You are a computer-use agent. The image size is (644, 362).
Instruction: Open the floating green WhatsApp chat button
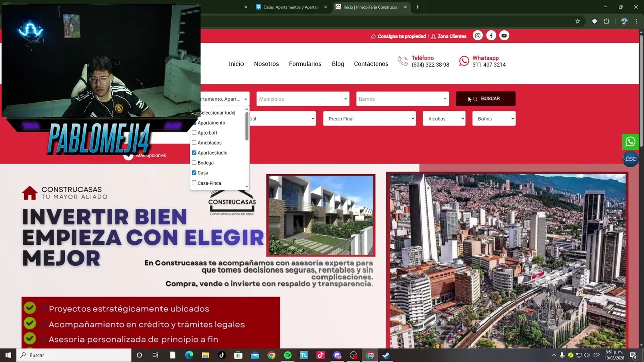(x=630, y=142)
